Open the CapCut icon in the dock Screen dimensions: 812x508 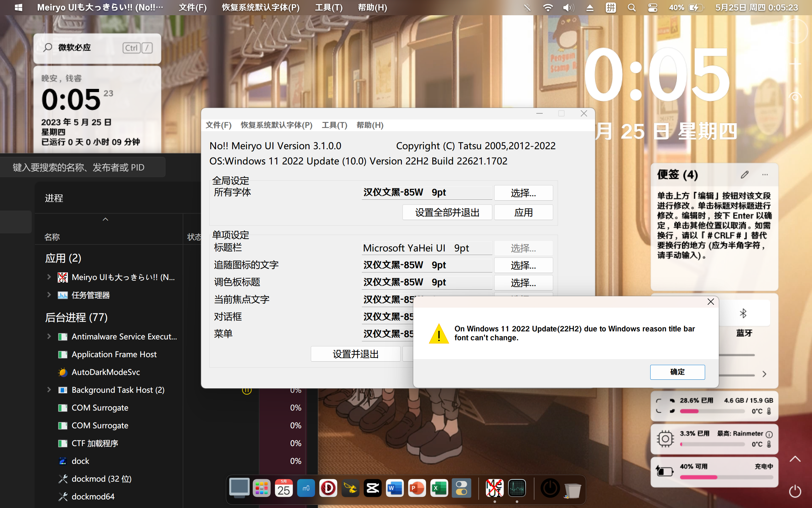tap(372, 488)
